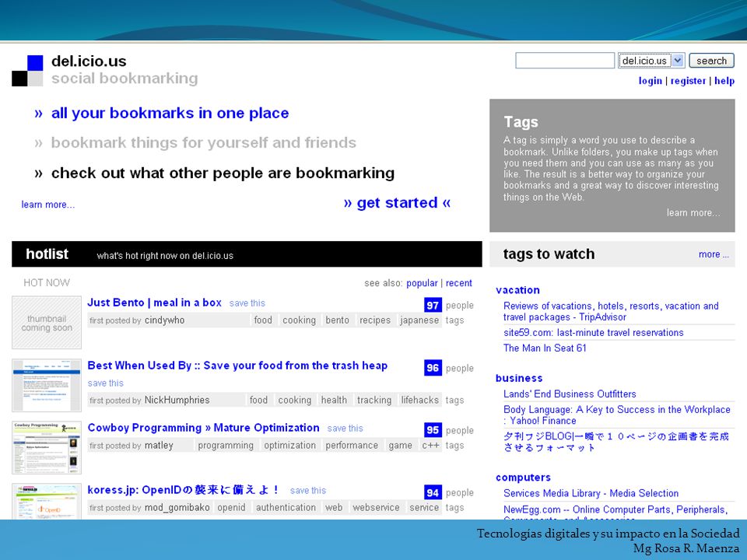The height and width of the screenshot is (560, 747).
Task: Select the authentication tag
Action: click(x=286, y=508)
